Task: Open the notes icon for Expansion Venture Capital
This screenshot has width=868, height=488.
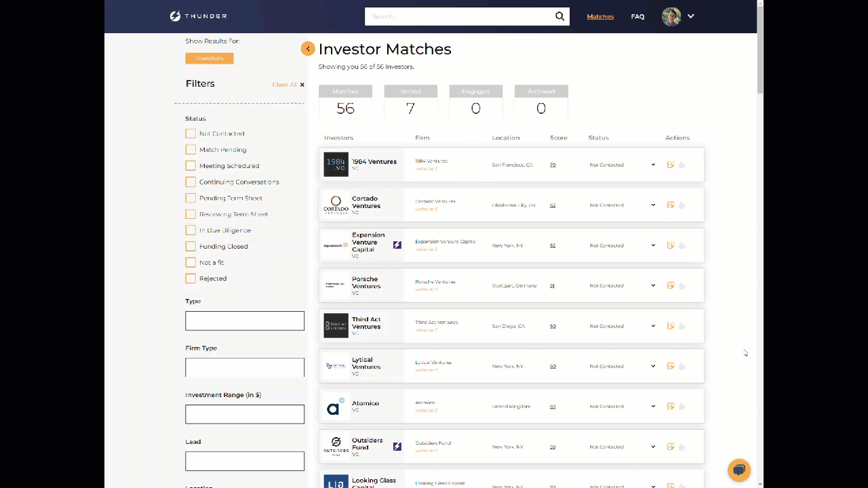Action: (x=671, y=245)
